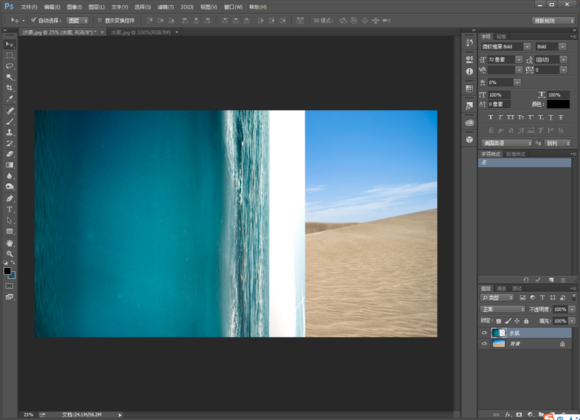The image size is (580, 420).
Task: Enable Show Transform Controls checkbox
Action: [100, 20]
